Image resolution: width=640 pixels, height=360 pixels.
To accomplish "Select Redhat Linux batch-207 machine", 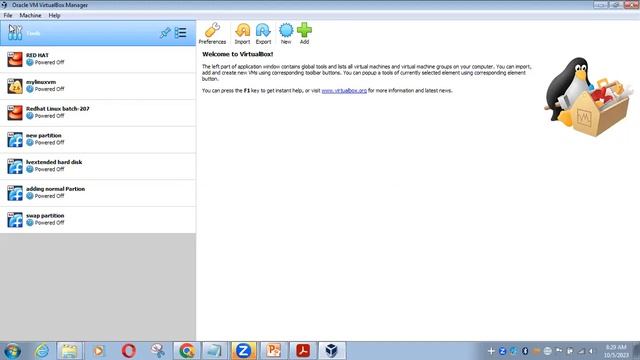I will (98, 113).
